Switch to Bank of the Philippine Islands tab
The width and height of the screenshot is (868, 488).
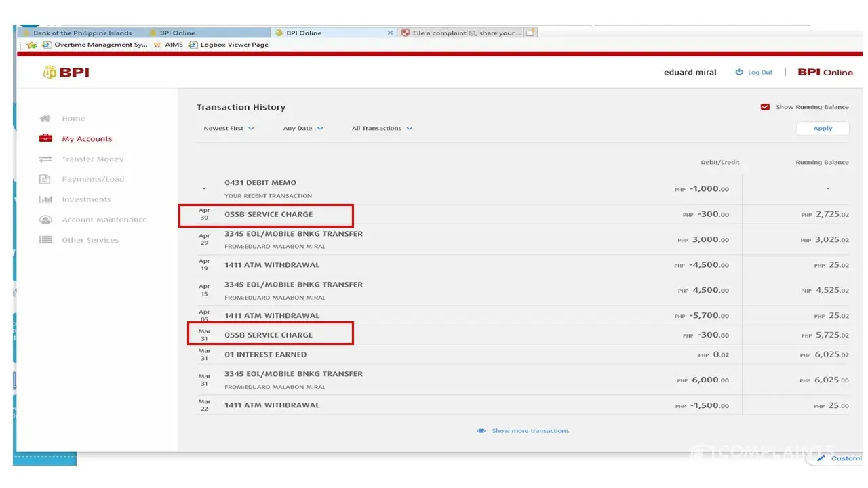(x=82, y=33)
